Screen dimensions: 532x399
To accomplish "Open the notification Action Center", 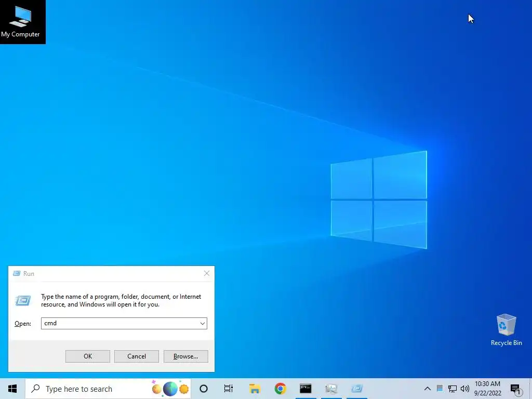I will pyautogui.click(x=515, y=390).
